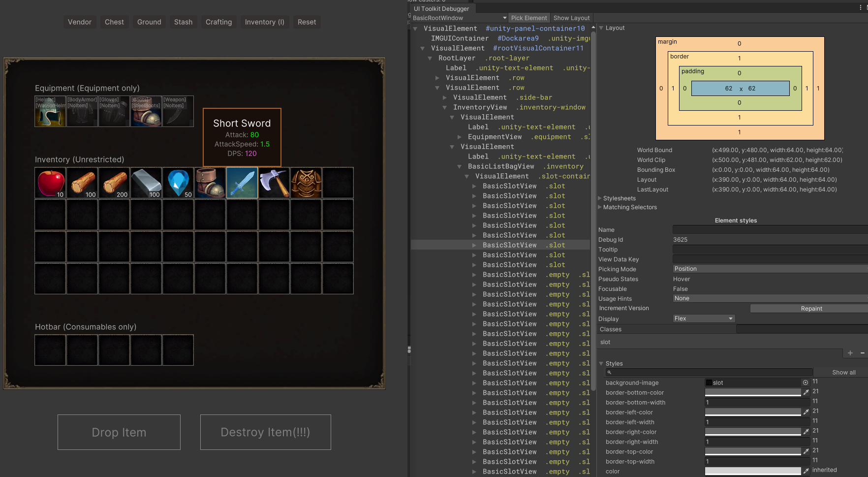Click the border-bottom-color eyedropper icon
Screen dimensions: 868x477
point(806,392)
